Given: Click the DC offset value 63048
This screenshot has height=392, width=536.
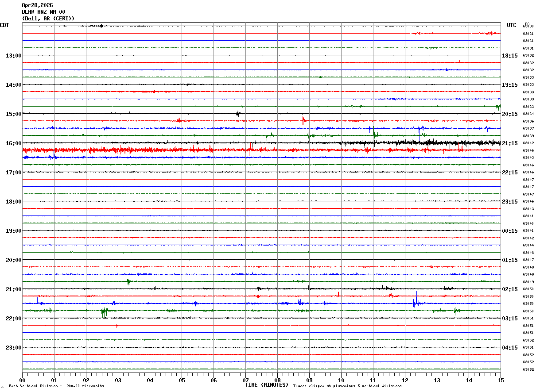Looking at the screenshot, I should [528, 267].
